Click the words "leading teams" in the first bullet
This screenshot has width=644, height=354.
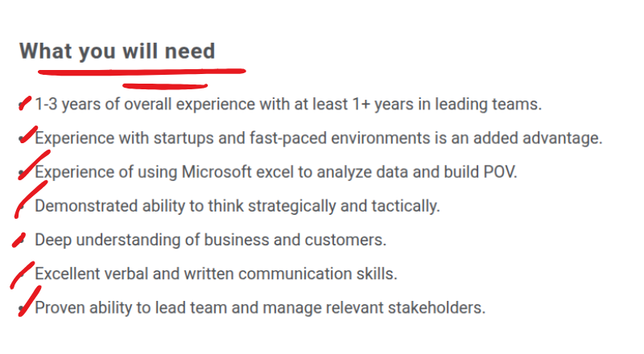click(496, 104)
